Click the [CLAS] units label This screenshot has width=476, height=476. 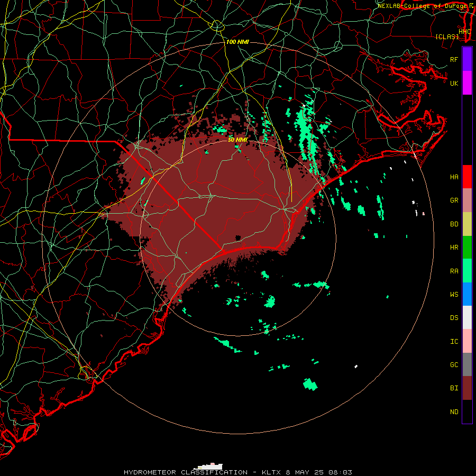447,37
